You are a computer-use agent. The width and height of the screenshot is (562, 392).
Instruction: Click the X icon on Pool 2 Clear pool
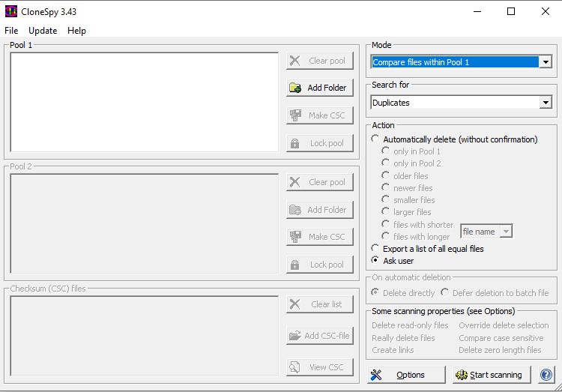295,182
